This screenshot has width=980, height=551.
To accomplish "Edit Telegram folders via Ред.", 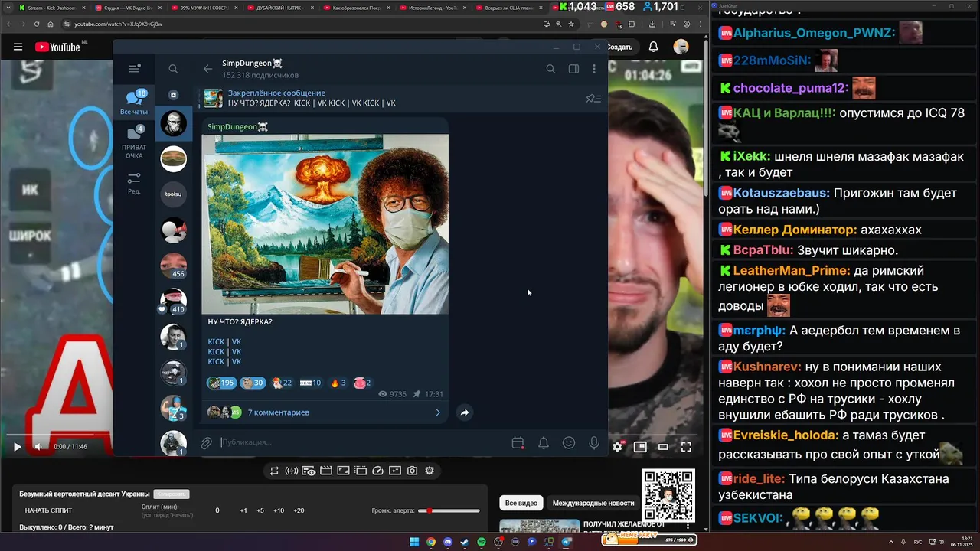I will pyautogui.click(x=134, y=184).
